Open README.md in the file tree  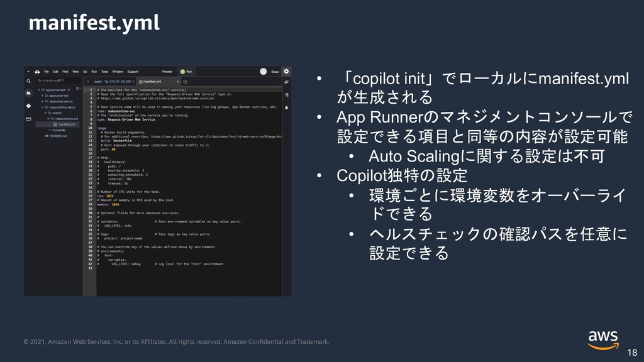(57, 136)
